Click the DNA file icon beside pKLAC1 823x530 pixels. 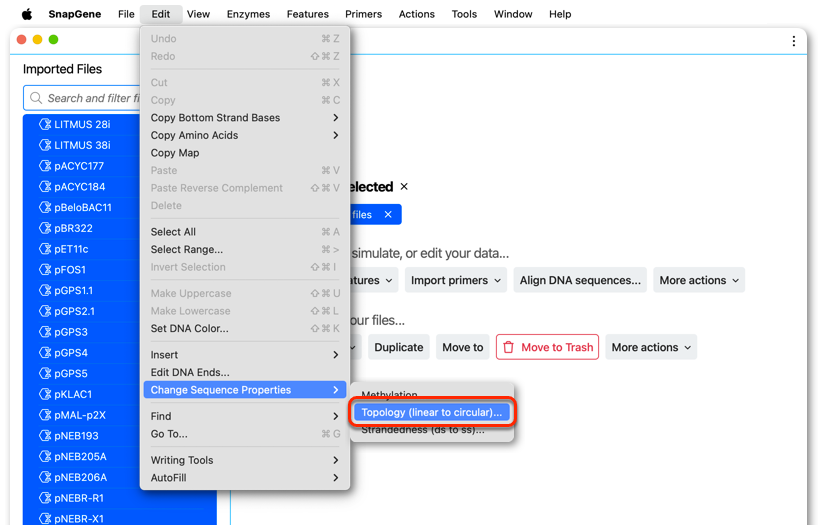click(45, 394)
